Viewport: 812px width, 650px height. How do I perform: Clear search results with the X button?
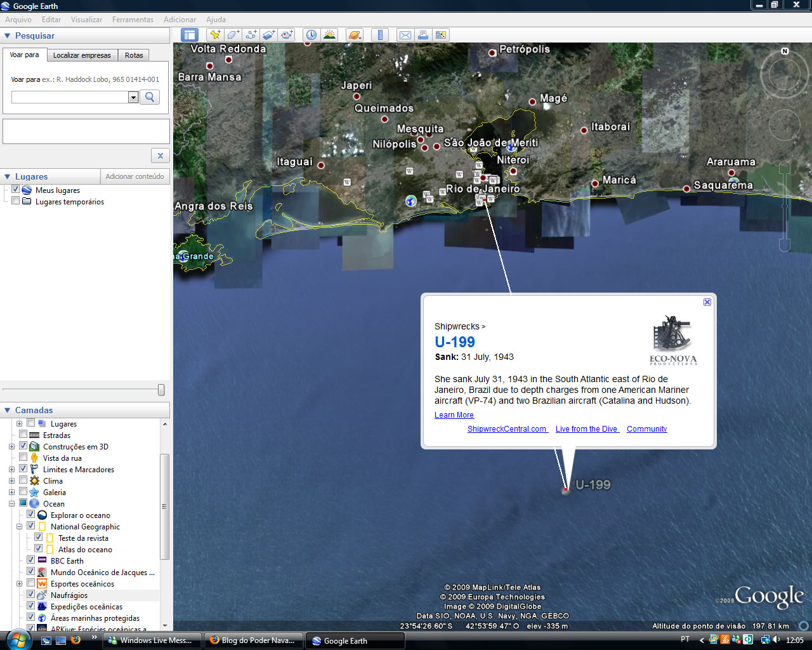pos(160,156)
